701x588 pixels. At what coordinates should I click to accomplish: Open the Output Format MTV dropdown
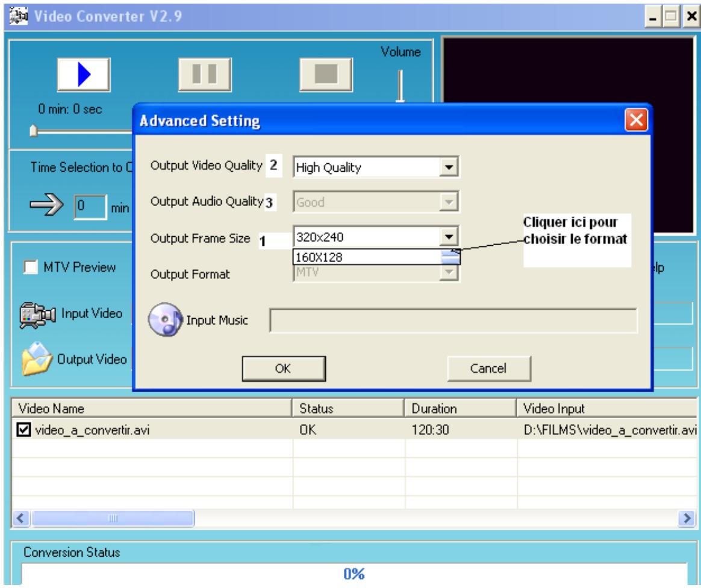pyautogui.click(x=449, y=272)
